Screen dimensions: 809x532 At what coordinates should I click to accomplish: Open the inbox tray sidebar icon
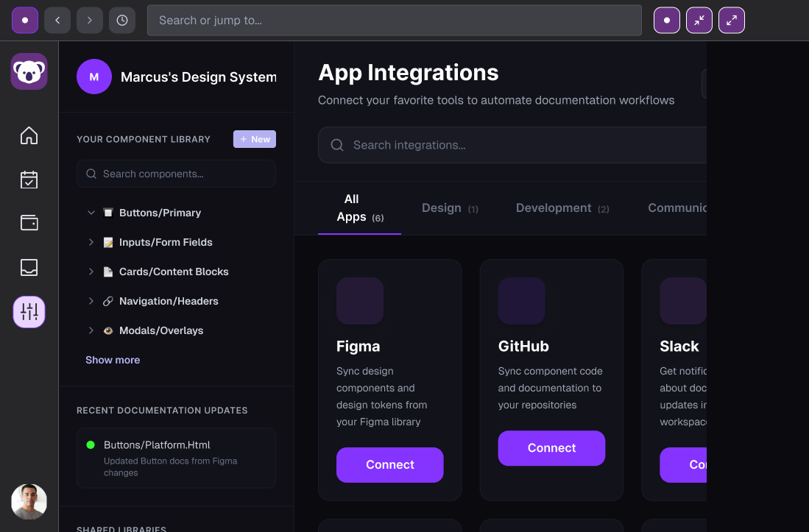[29, 267]
